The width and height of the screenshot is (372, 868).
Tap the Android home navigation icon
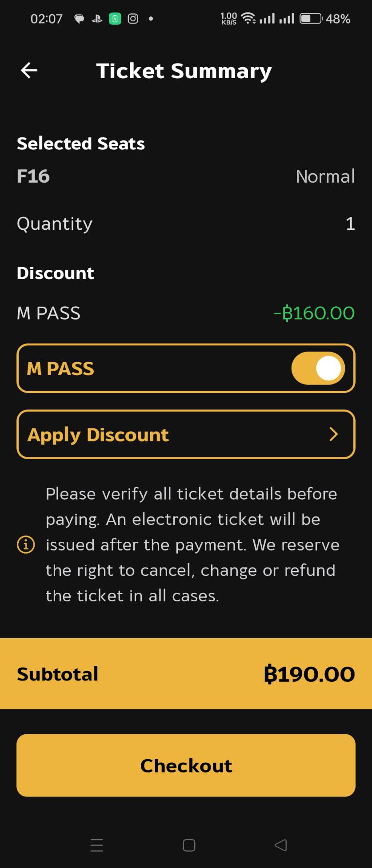click(x=189, y=845)
